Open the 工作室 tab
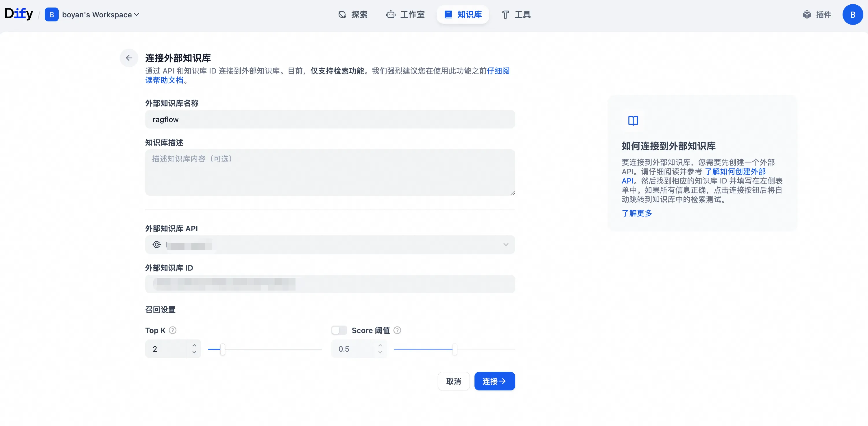 (x=405, y=14)
